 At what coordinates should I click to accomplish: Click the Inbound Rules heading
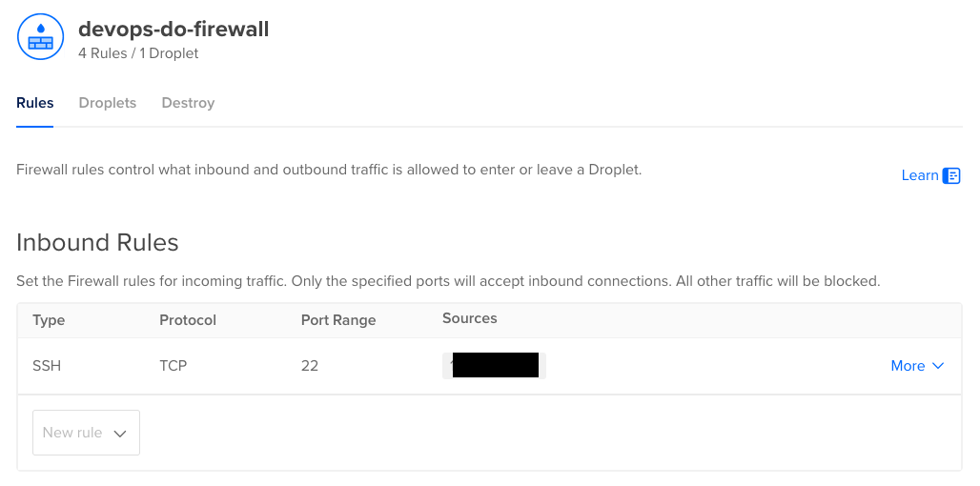point(97,242)
